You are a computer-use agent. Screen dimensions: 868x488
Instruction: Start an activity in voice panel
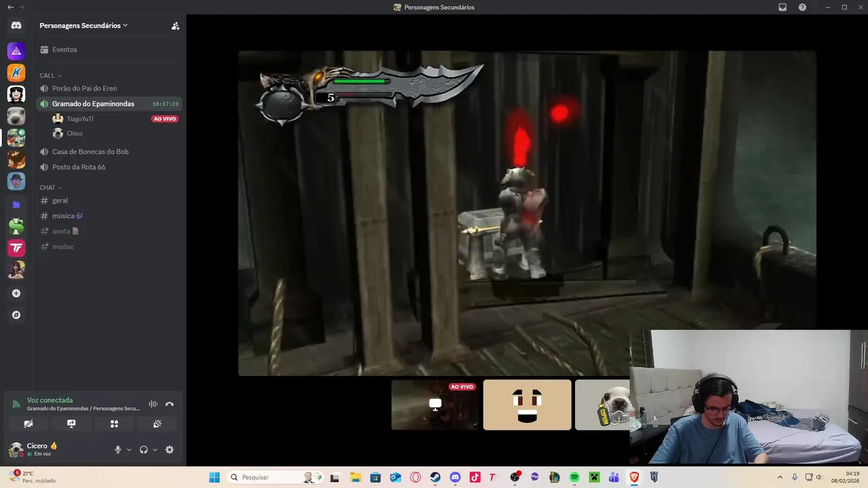(114, 424)
